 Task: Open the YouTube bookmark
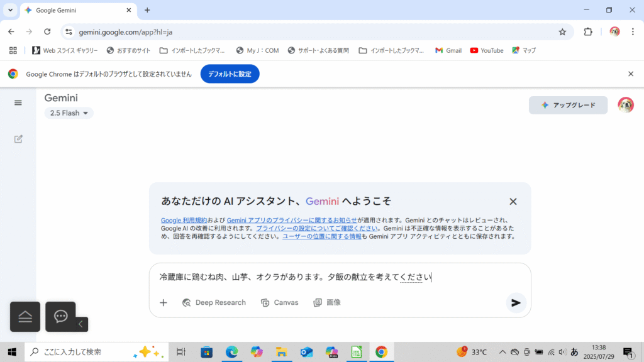point(487,50)
